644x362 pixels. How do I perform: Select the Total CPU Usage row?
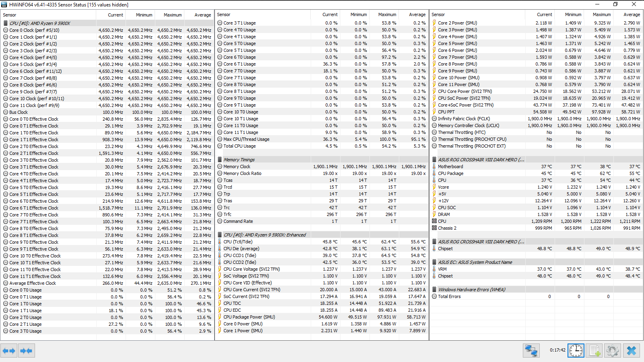321,146
